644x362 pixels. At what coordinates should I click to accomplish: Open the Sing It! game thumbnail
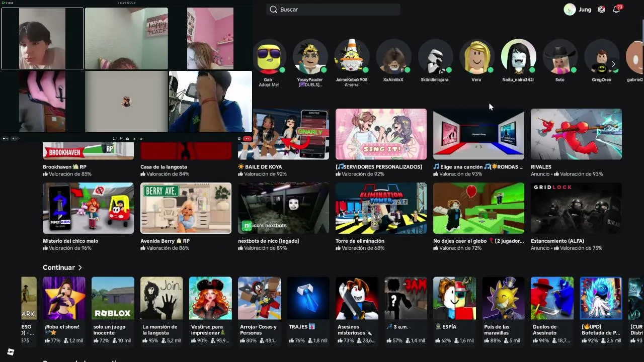pos(381,134)
